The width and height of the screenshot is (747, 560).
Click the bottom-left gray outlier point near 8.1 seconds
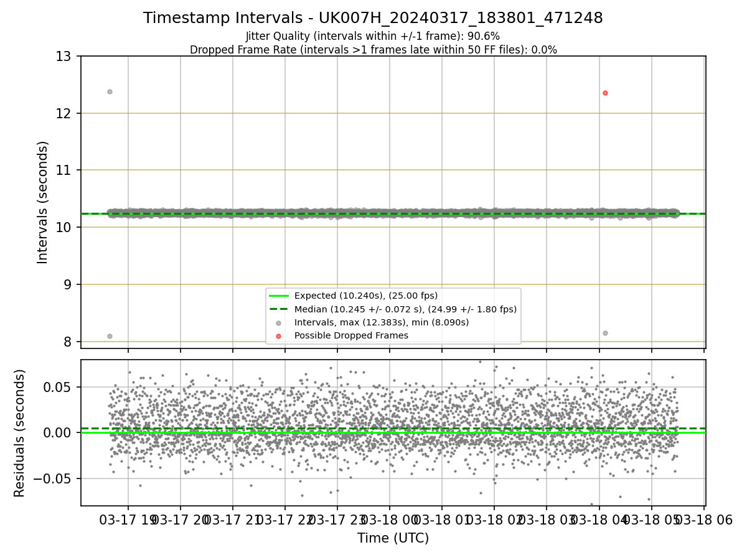110,336
